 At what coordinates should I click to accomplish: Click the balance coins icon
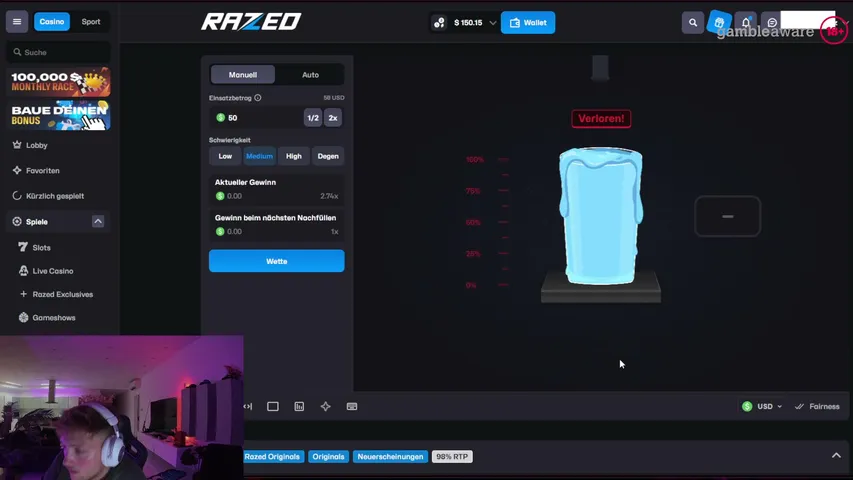(439, 23)
